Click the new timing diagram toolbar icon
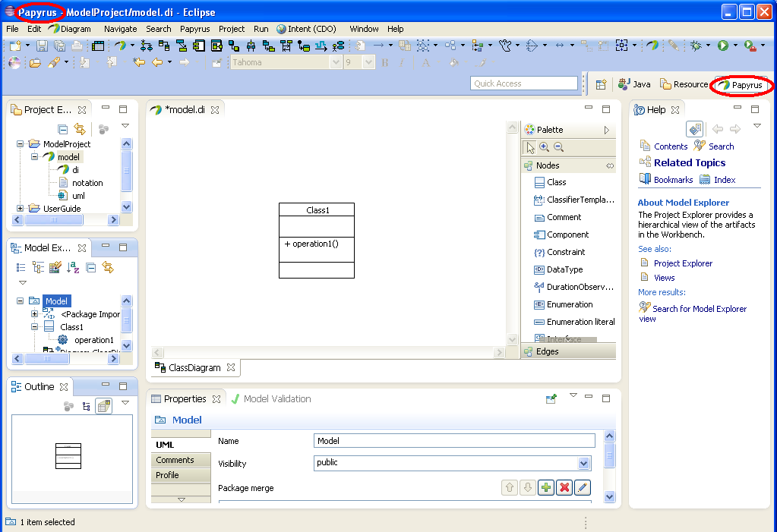The width and height of the screenshot is (777, 532). pos(321,46)
